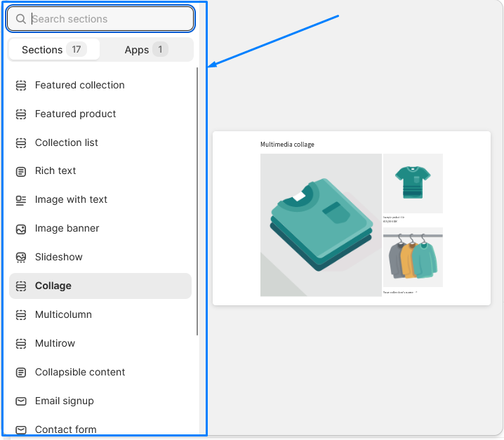Add the Collapsible content label
The height and width of the screenshot is (440, 504).
[x=80, y=372]
